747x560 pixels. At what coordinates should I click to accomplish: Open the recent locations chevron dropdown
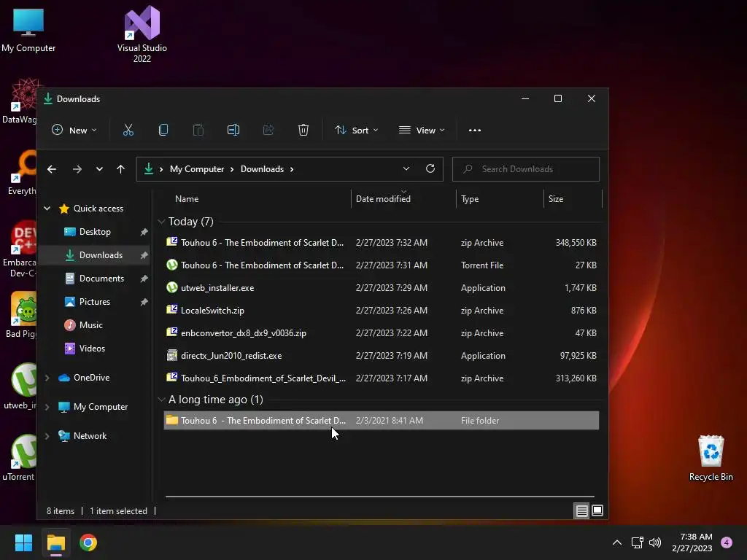(x=99, y=169)
